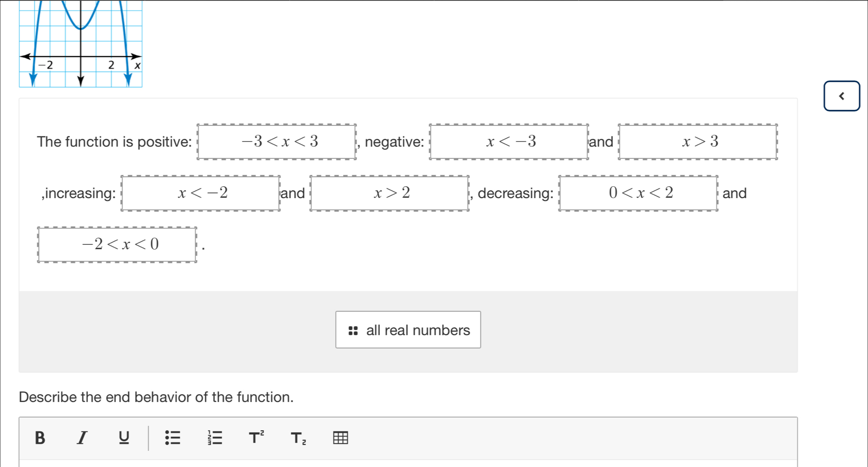Select the positive interval box −3<x<3

(x=276, y=142)
